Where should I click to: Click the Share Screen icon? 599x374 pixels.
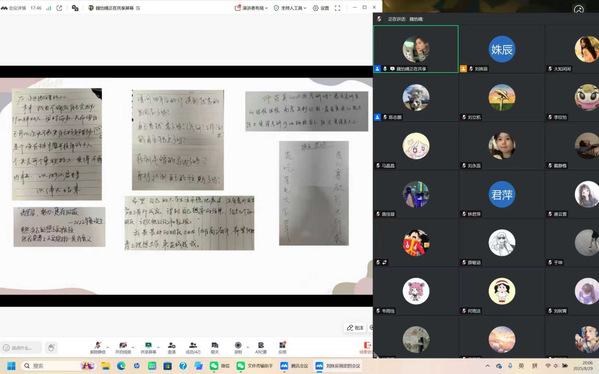pyautogui.click(x=148, y=347)
